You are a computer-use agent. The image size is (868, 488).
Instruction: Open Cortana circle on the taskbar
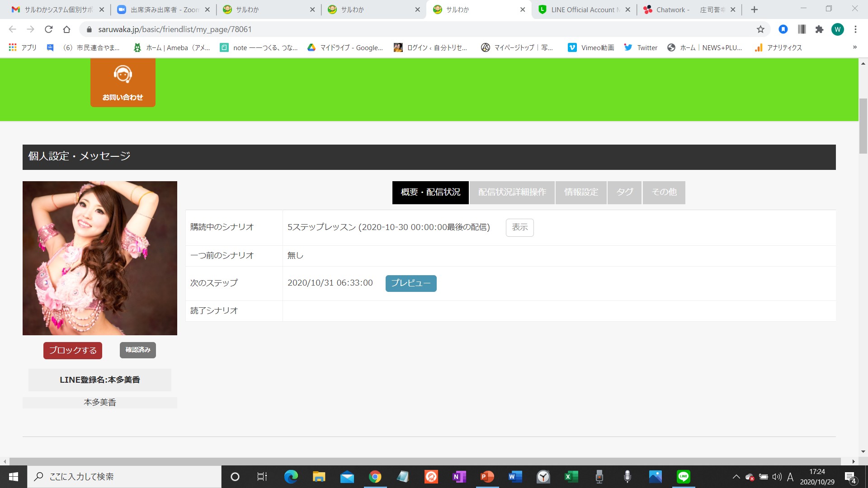tap(235, 477)
